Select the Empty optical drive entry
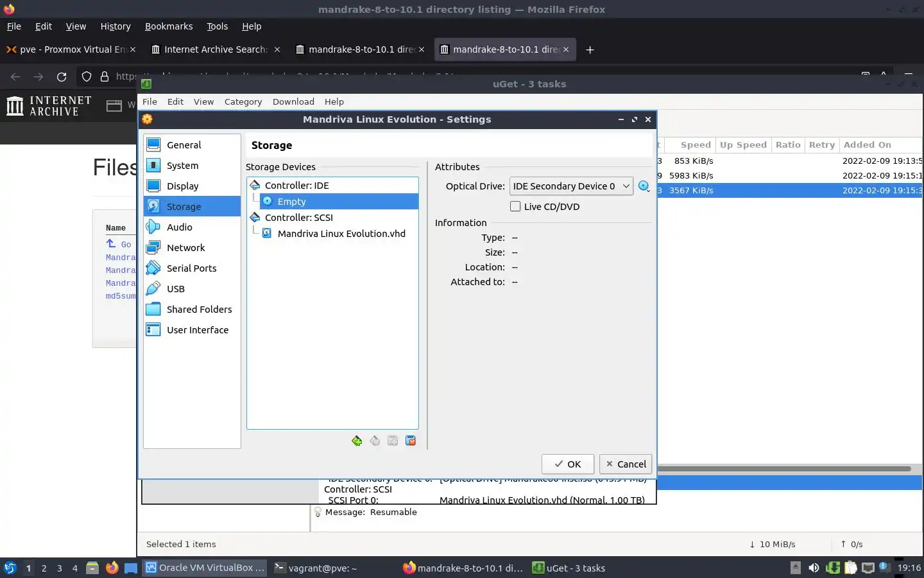Image resolution: width=924 pixels, height=578 pixels. click(339, 202)
